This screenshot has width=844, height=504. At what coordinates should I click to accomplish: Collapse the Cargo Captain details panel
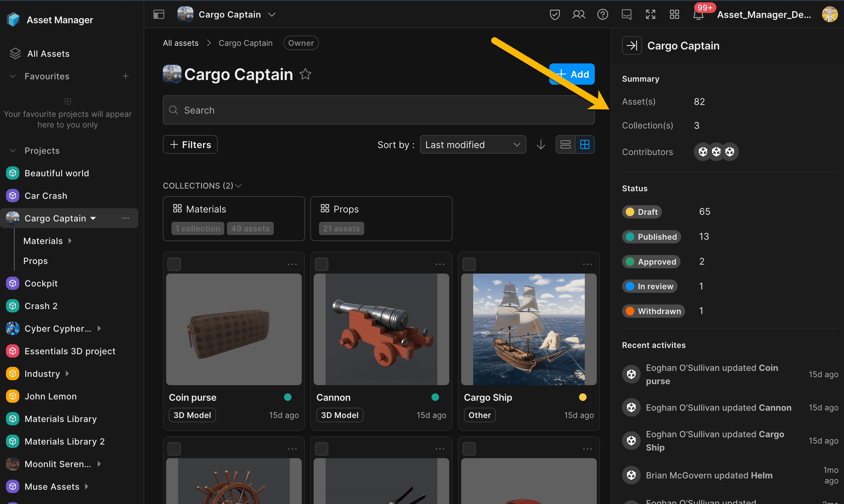pyautogui.click(x=632, y=45)
